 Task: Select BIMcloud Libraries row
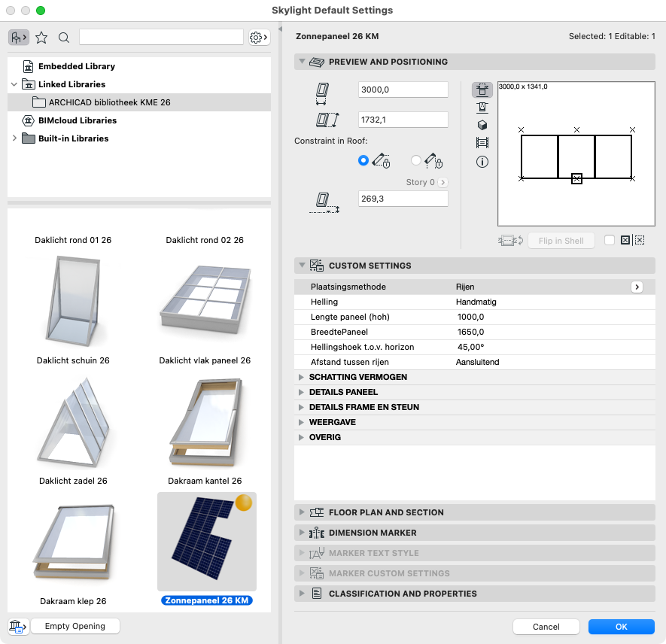[139, 120]
